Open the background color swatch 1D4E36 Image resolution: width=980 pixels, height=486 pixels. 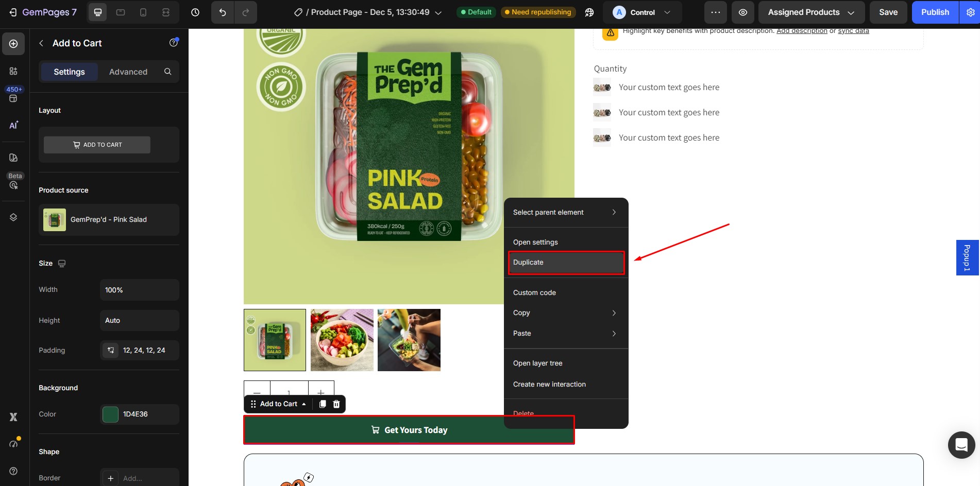pos(111,414)
